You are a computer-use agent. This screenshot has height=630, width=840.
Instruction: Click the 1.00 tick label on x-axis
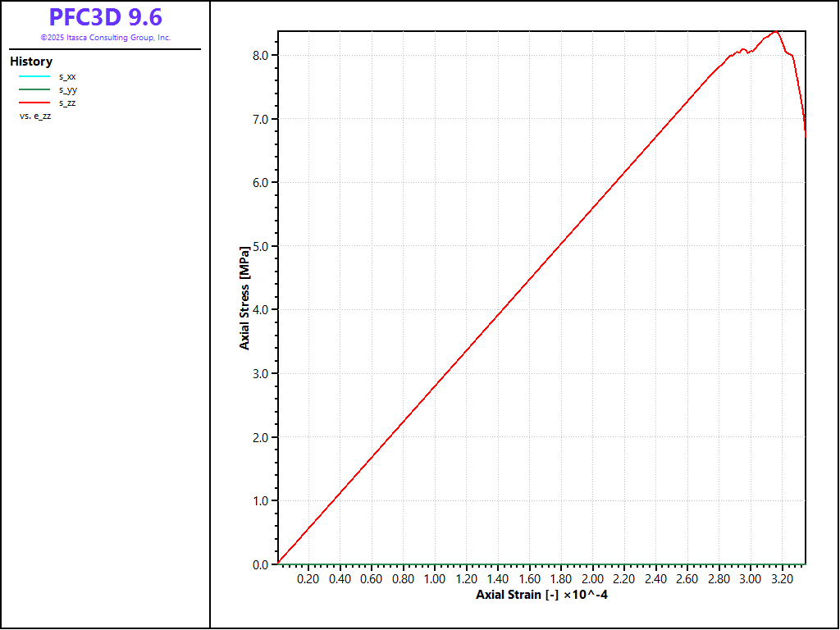435,579
